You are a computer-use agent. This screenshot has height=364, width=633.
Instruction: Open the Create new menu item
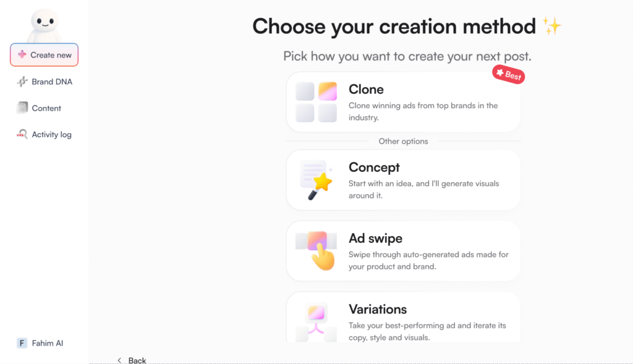coord(51,55)
